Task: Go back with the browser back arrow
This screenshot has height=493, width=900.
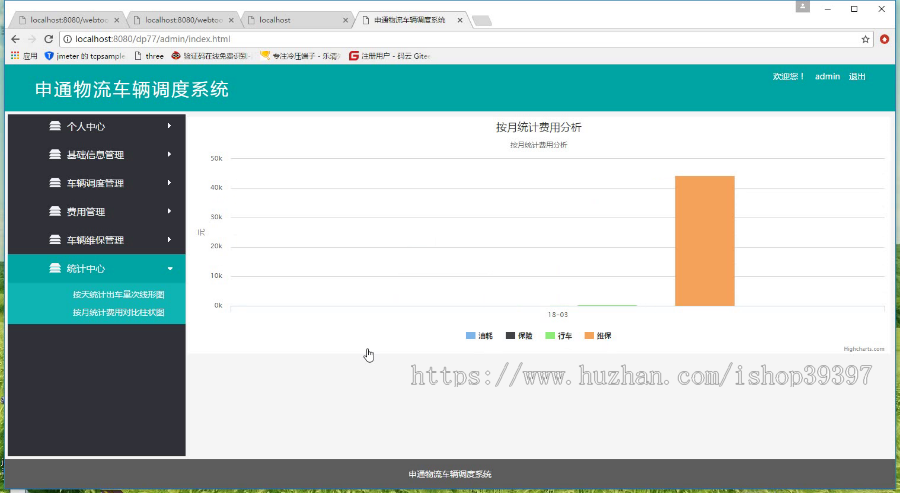Action: 15,39
